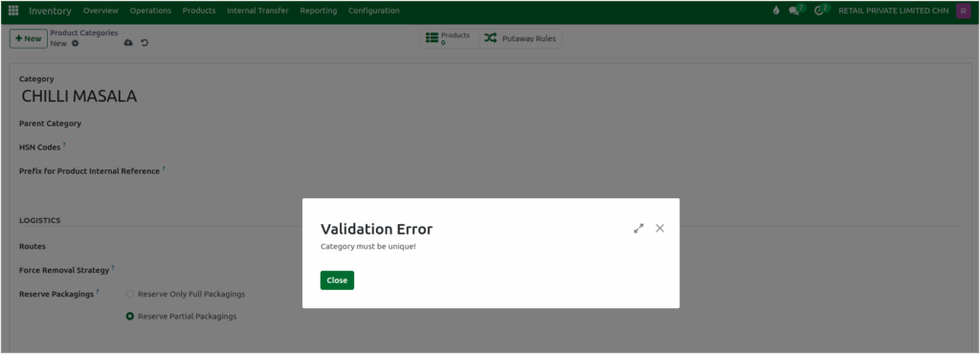Click the Routes field label

tap(33, 247)
